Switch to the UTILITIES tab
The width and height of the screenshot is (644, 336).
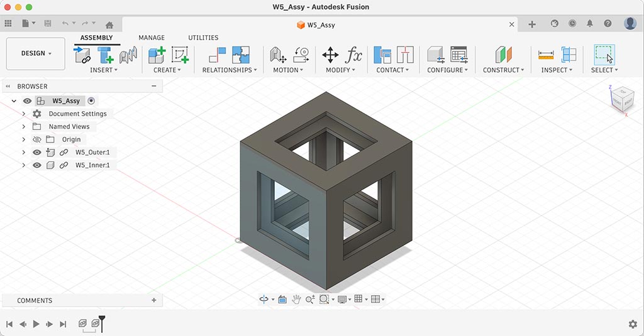[203, 38]
